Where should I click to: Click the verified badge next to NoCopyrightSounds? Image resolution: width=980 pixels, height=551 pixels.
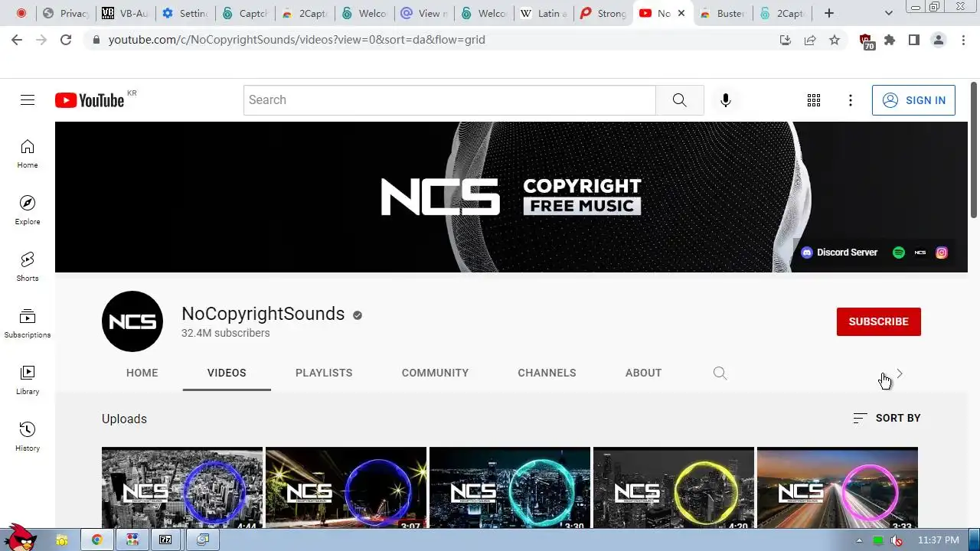(x=357, y=315)
